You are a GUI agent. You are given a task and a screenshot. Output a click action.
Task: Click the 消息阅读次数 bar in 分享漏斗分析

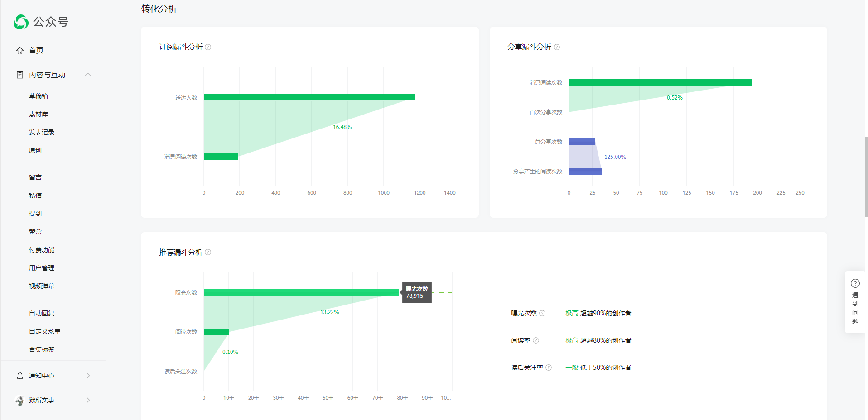pos(660,82)
